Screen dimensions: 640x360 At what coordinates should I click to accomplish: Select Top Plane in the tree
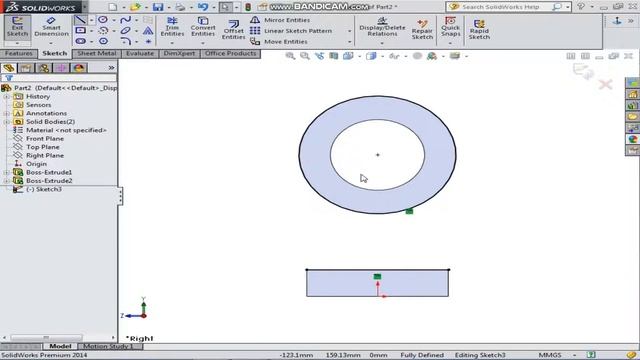pos(43,147)
